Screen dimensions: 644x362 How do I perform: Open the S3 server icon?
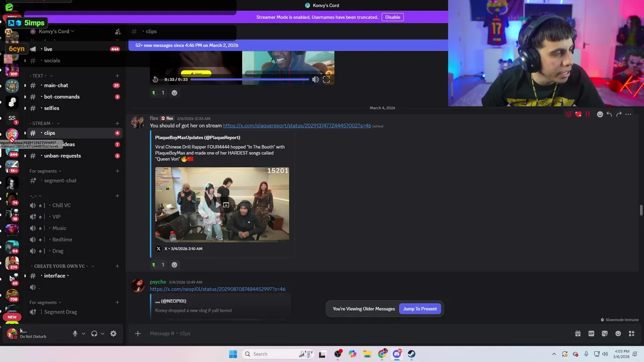coord(12,134)
